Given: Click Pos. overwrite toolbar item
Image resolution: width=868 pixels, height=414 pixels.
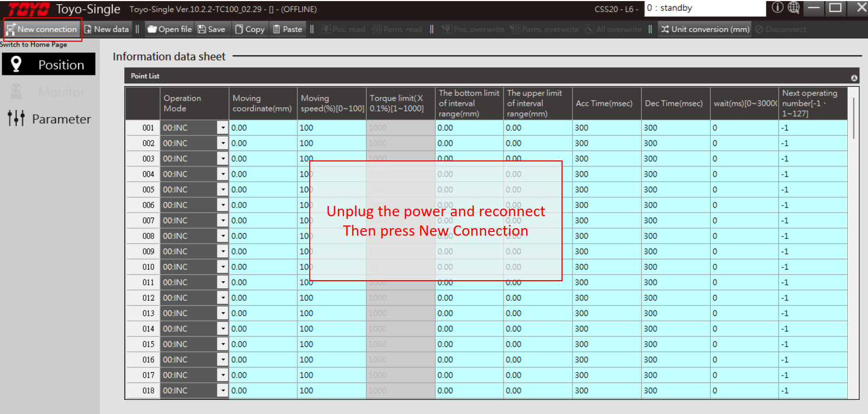Looking at the screenshot, I should point(473,29).
